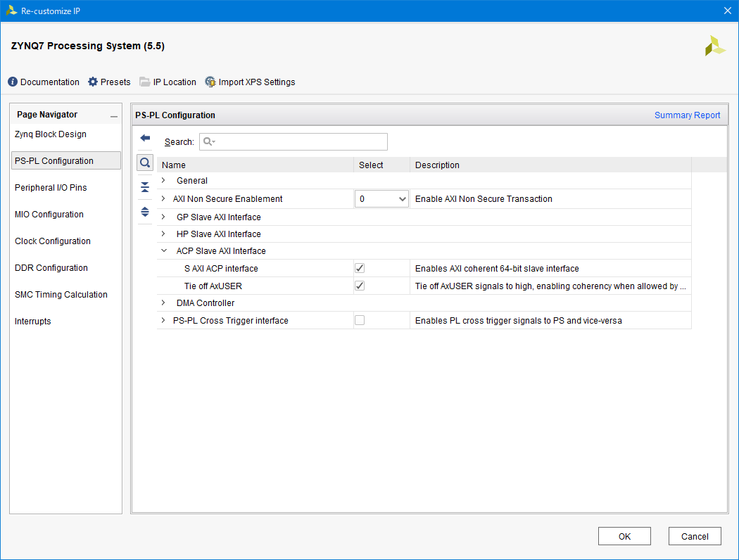Minimize the Page Navigator panel
Image resolution: width=739 pixels, height=560 pixels.
[x=114, y=116]
